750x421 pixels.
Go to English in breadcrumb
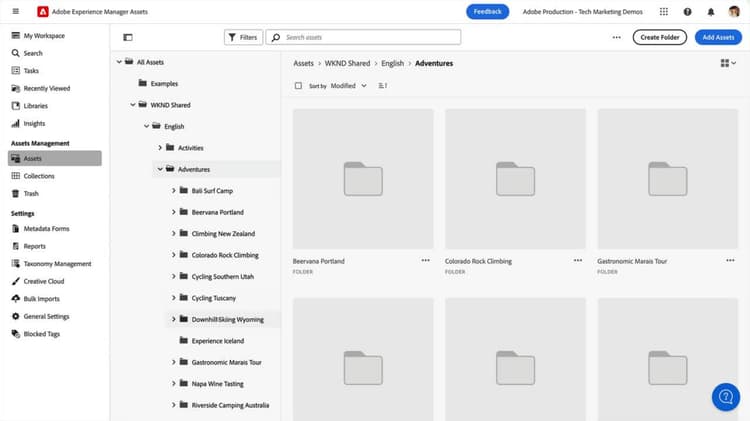tap(392, 63)
